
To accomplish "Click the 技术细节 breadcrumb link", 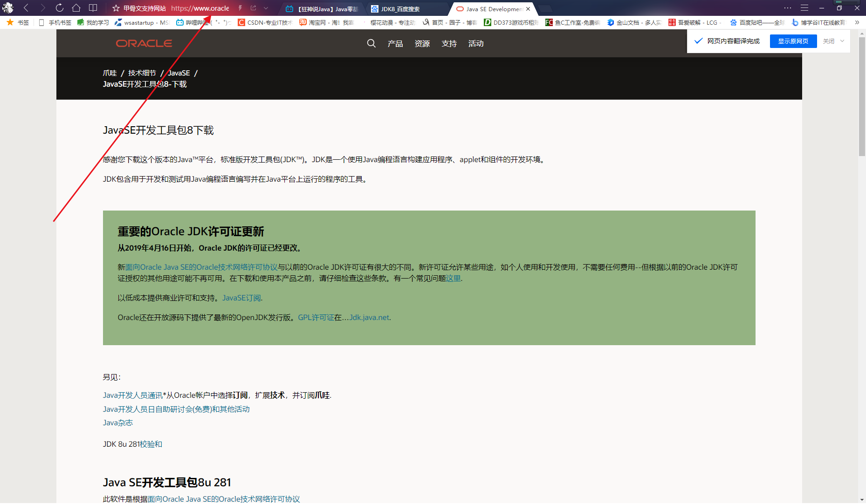I will tap(142, 73).
